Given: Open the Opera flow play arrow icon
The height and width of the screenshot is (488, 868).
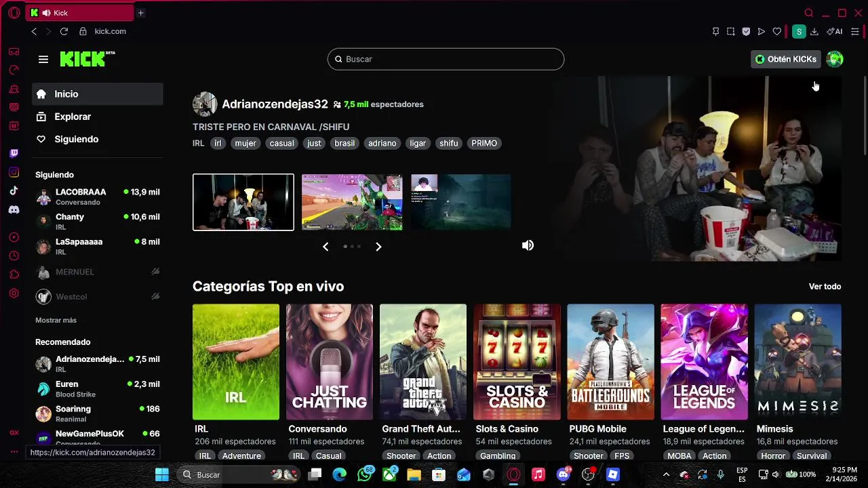Looking at the screenshot, I should [762, 31].
